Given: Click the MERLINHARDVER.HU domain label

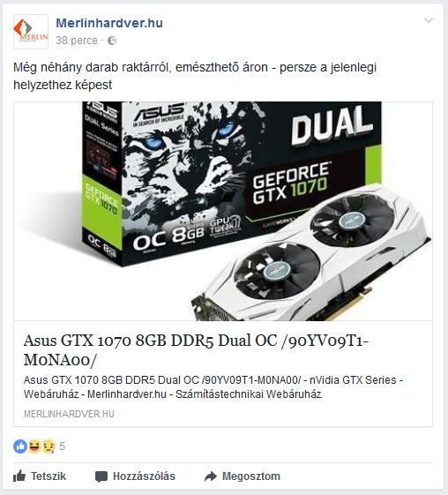Looking at the screenshot, I should (x=69, y=414).
